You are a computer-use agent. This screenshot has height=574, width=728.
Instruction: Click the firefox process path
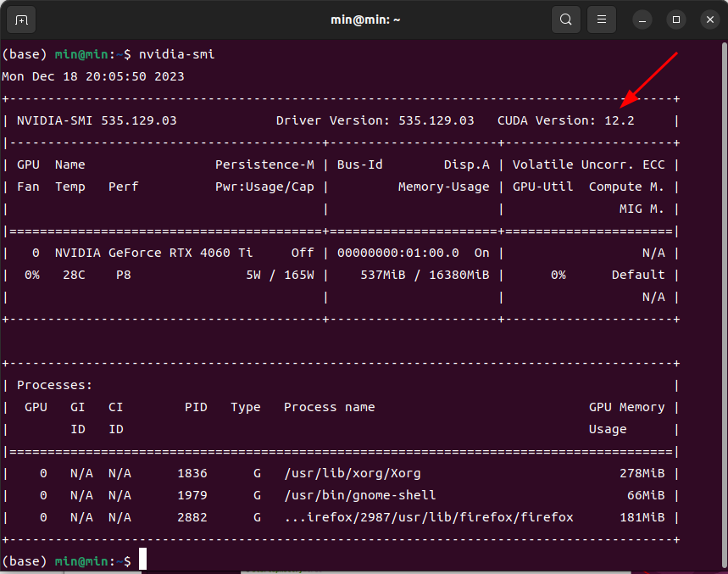429,518
